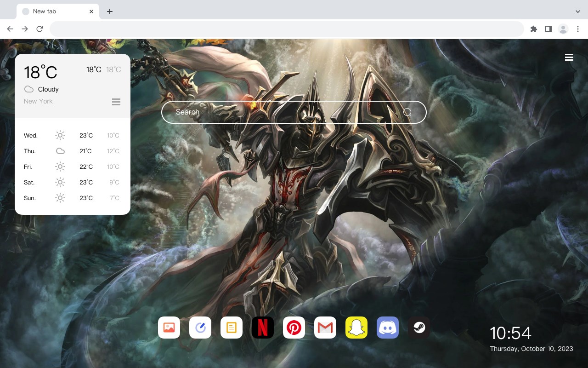Click the Wednesday sunny forecast icon
588x368 pixels.
60,135
